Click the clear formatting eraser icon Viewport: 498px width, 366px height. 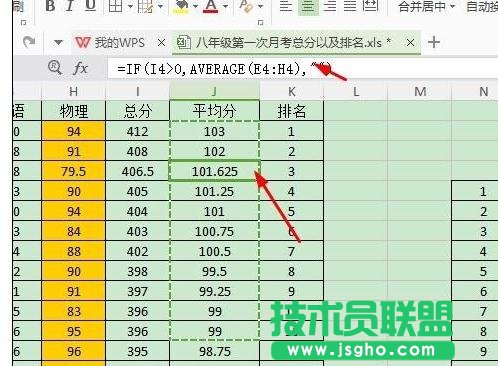(246, 6)
